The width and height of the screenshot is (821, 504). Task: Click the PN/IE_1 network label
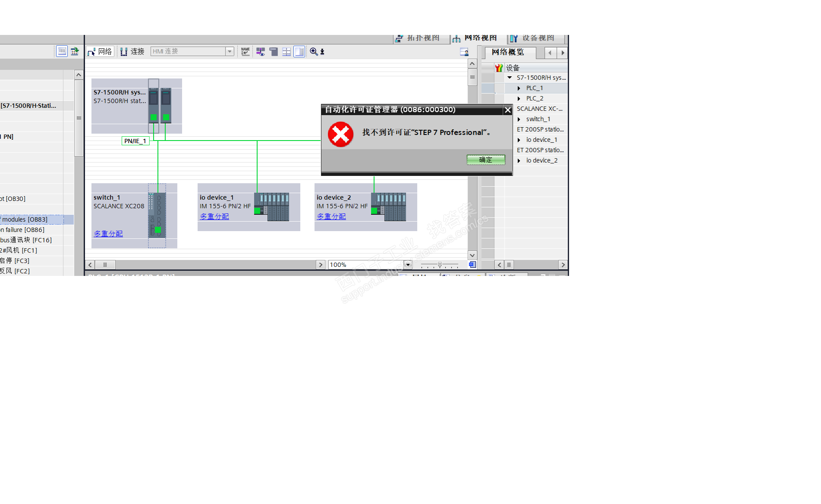click(135, 141)
